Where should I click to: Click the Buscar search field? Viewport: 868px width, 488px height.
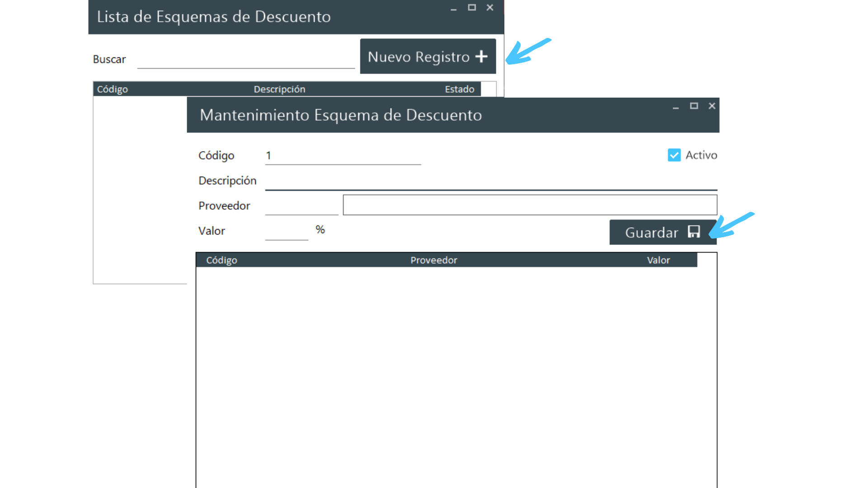tap(246, 60)
